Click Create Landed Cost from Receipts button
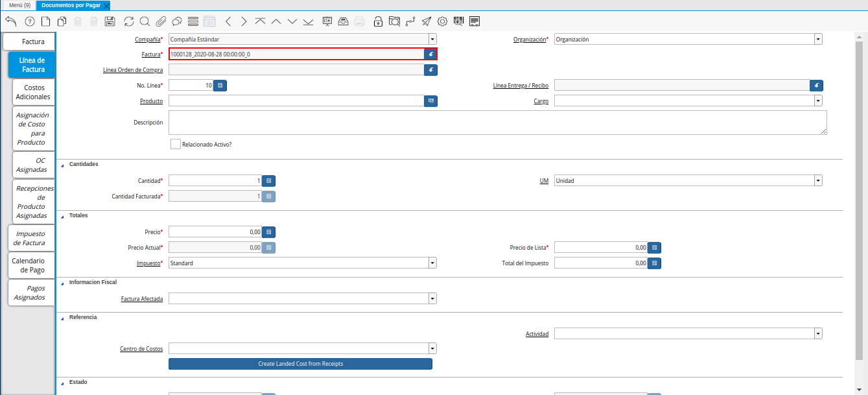Viewport: 868px width, 395px height. tap(300, 364)
